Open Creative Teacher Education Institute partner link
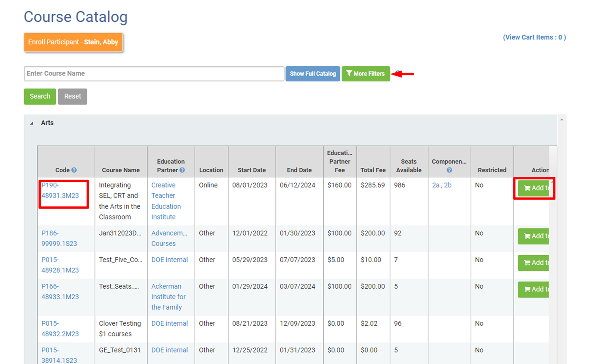The height and width of the screenshot is (364, 603). point(166,201)
